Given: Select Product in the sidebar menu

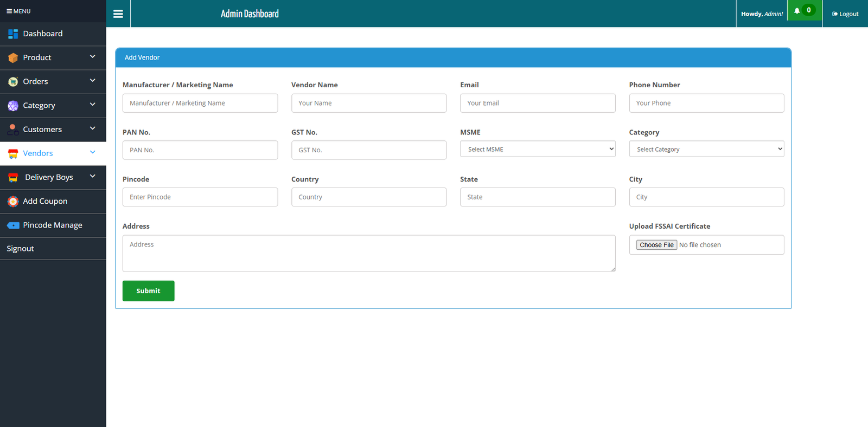Looking at the screenshot, I should coord(53,57).
